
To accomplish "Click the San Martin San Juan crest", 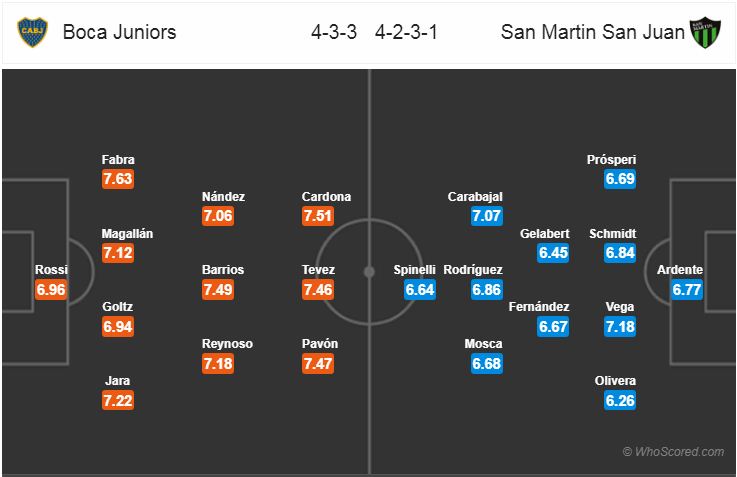I will point(705,33).
